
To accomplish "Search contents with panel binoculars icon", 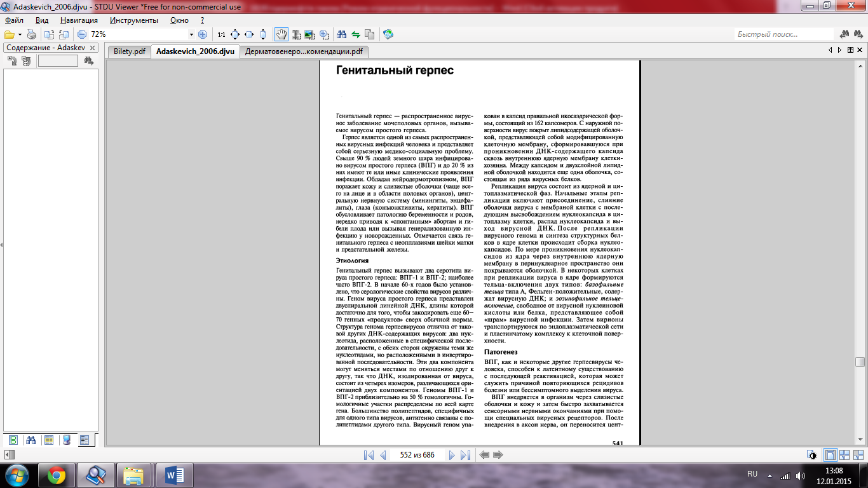I will click(88, 61).
